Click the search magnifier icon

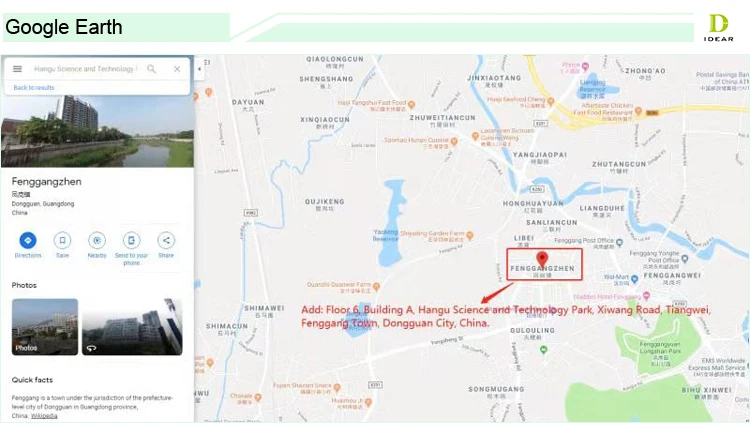coord(152,69)
